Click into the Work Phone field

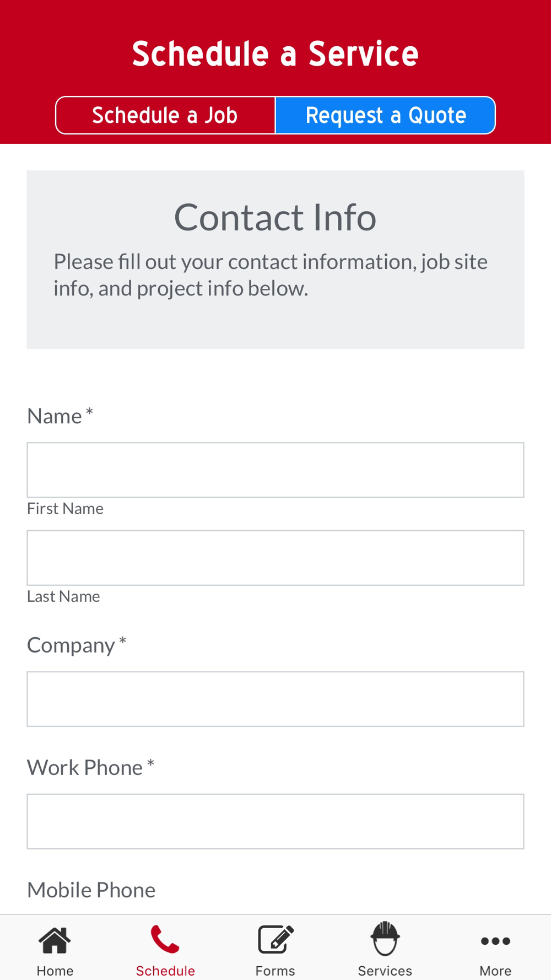tap(275, 821)
